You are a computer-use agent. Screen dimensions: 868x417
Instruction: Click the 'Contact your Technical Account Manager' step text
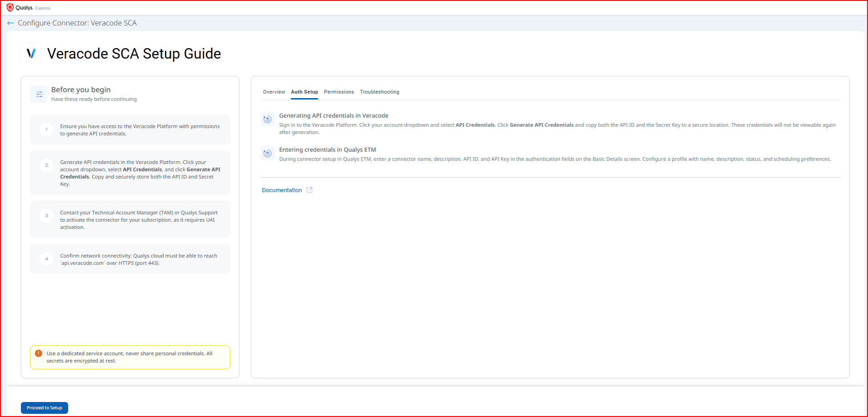(x=139, y=220)
